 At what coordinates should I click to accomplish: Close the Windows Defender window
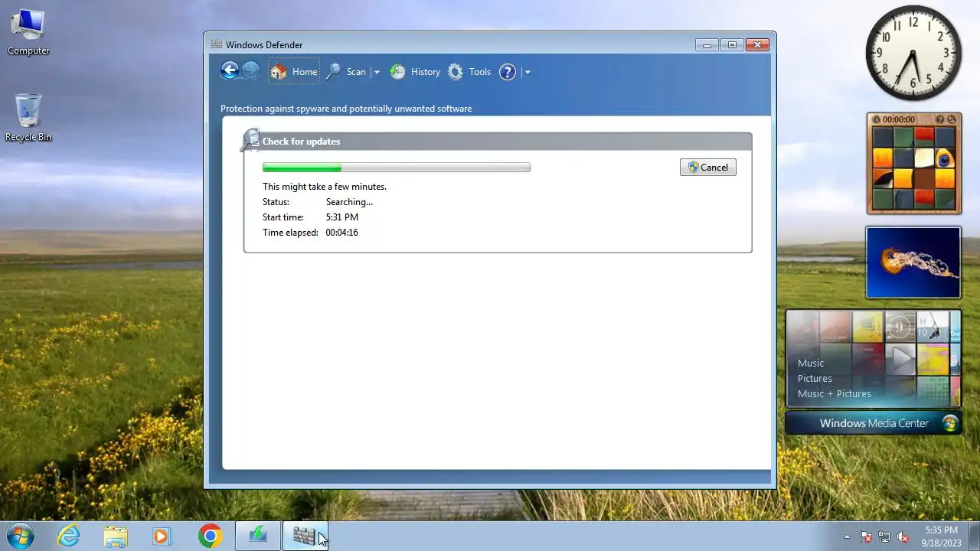[757, 45]
